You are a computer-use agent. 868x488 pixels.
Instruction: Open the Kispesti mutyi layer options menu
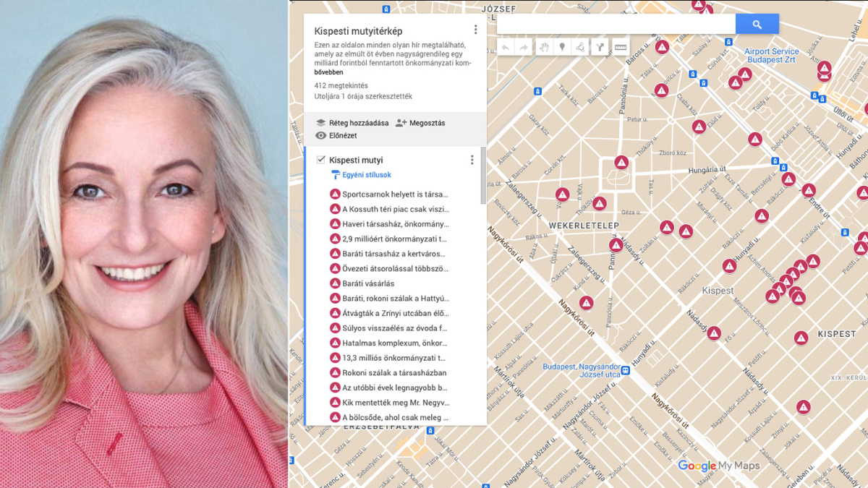[x=472, y=160]
